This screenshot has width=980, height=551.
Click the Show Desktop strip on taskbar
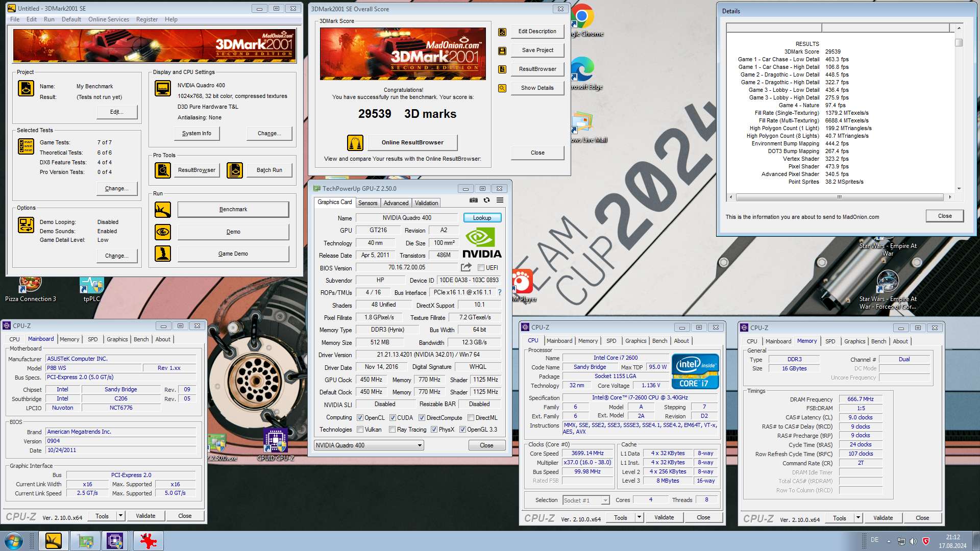975,541
